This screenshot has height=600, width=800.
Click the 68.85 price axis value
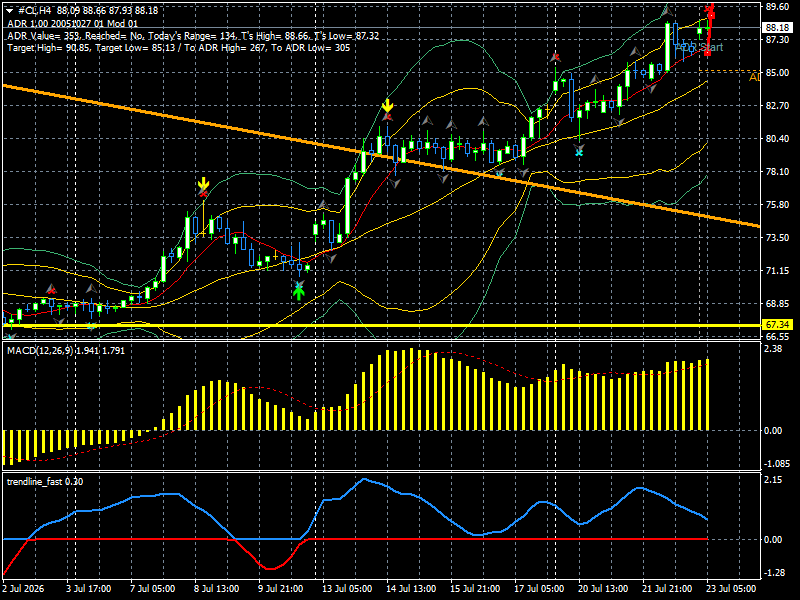[x=777, y=304]
